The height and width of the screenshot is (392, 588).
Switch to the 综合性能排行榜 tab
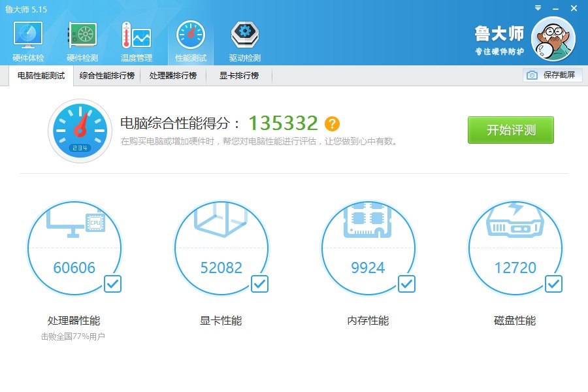click(107, 75)
